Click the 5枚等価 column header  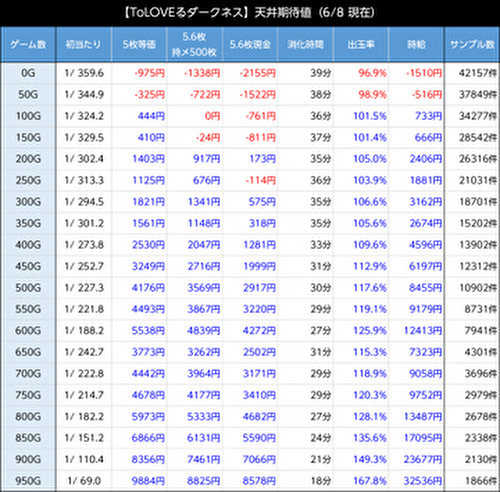[x=139, y=44]
